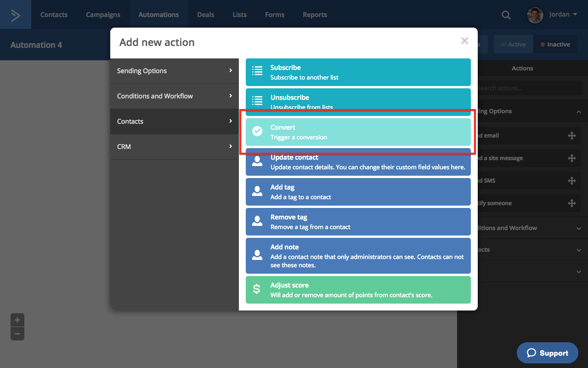588x368 pixels.
Task: Click the Search actions input field
Action: click(x=528, y=88)
